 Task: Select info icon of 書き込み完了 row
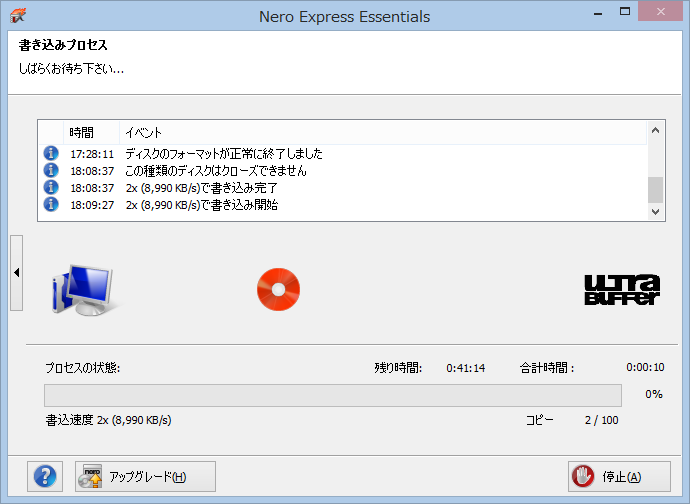tap(51, 188)
